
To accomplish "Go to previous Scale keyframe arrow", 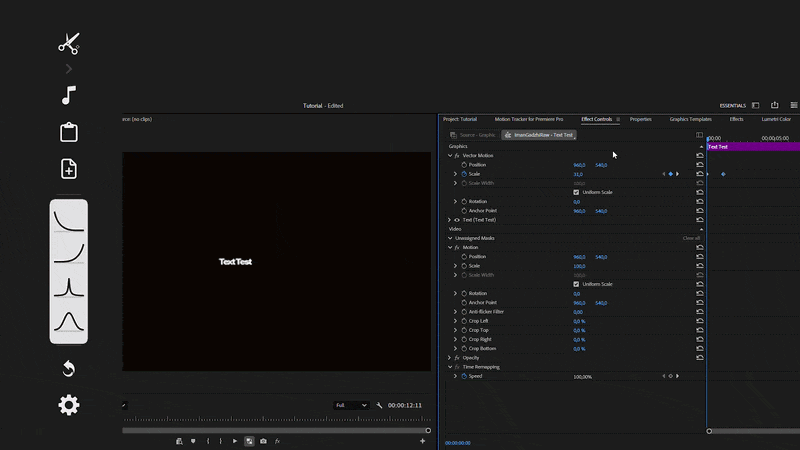I will (x=664, y=174).
